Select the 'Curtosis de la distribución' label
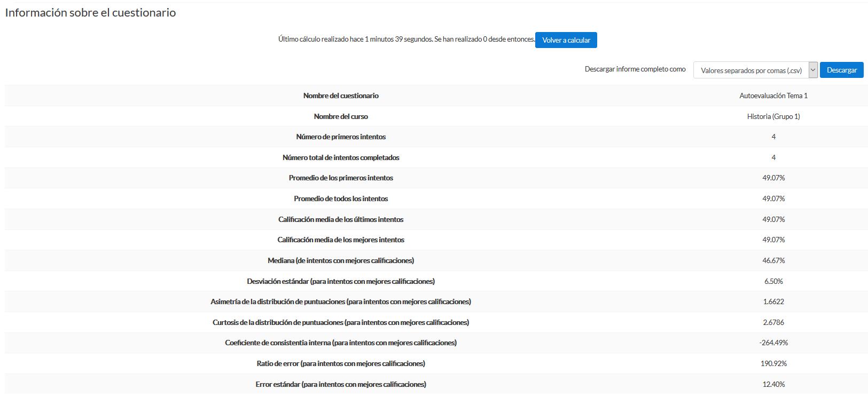The width and height of the screenshot is (868, 397). (341, 322)
